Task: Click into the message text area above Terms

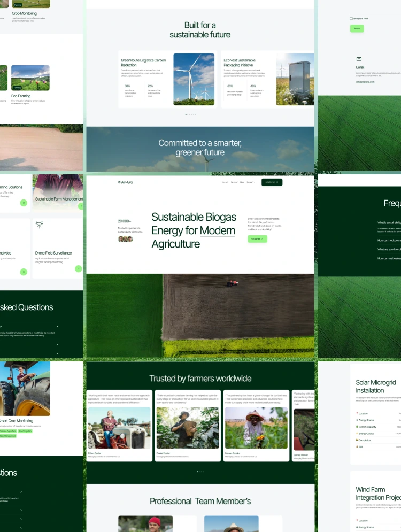Action: click(375, 7)
